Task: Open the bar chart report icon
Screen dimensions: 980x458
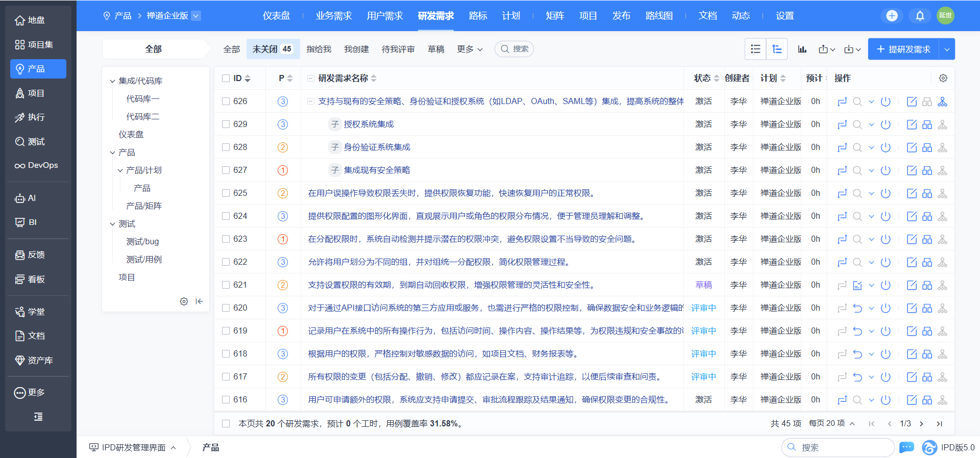Action: (x=802, y=49)
